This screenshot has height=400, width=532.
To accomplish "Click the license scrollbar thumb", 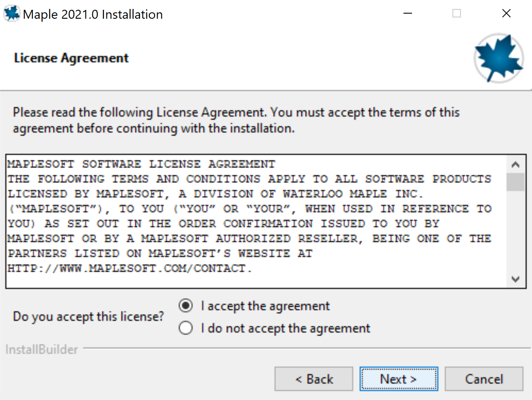I will [x=515, y=182].
